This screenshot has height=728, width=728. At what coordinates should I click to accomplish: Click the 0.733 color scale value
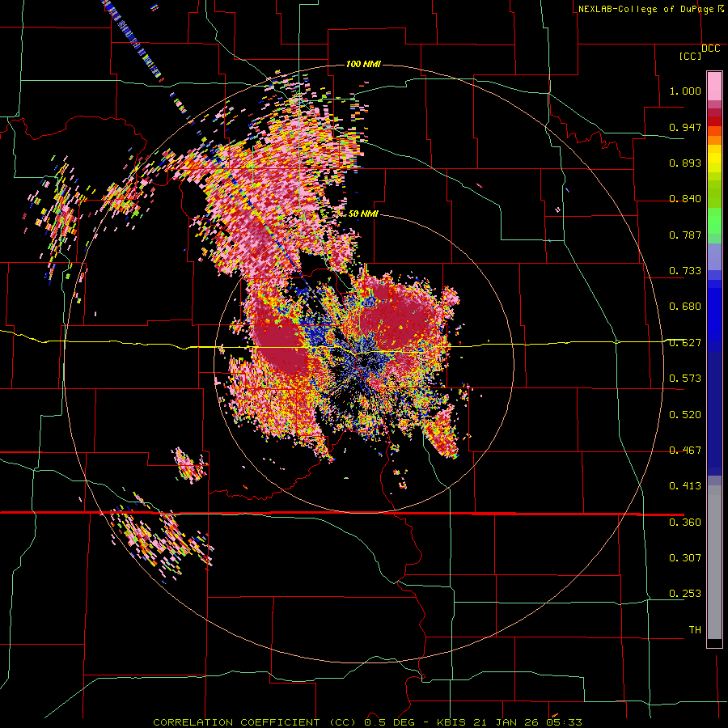[x=685, y=271]
